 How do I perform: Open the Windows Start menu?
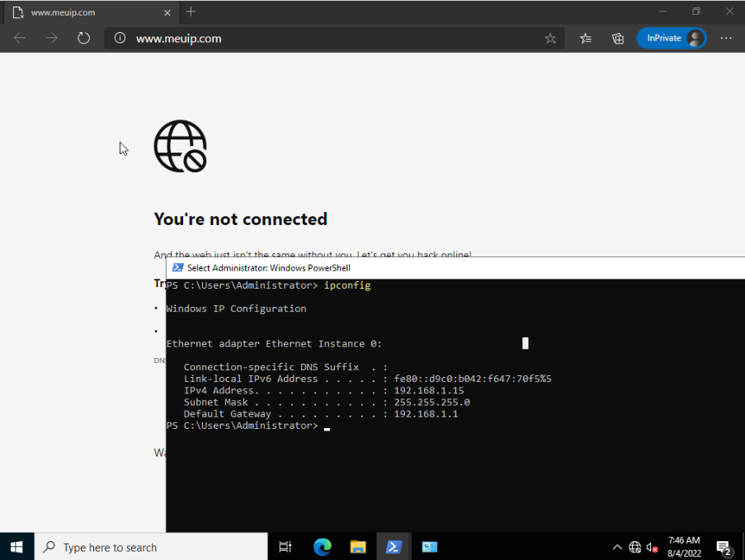click(x=17, y=547)
